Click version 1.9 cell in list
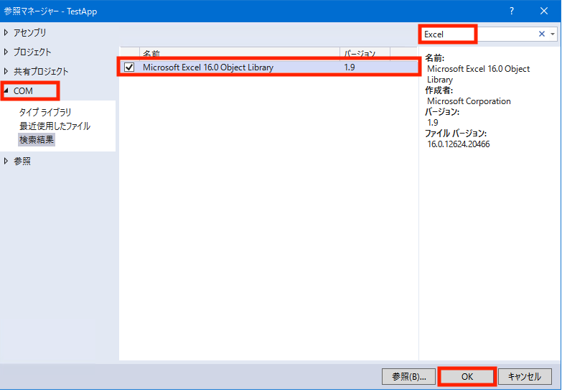 pyautogui.click(x=350, y=67)
